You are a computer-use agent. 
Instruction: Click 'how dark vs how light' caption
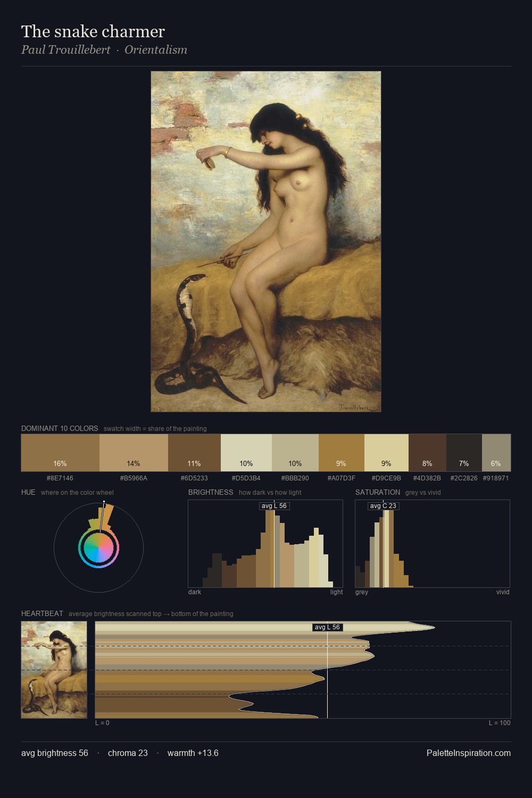tap(270, 493)
